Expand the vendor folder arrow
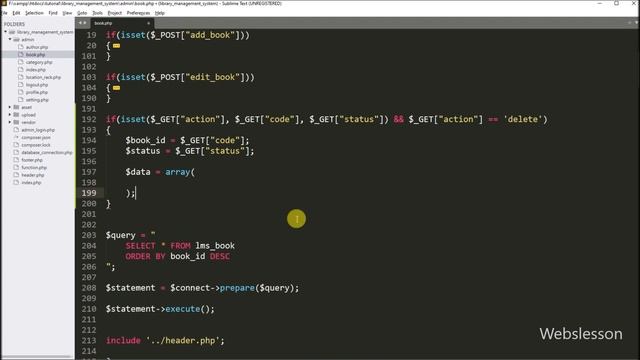 point(10,122)
